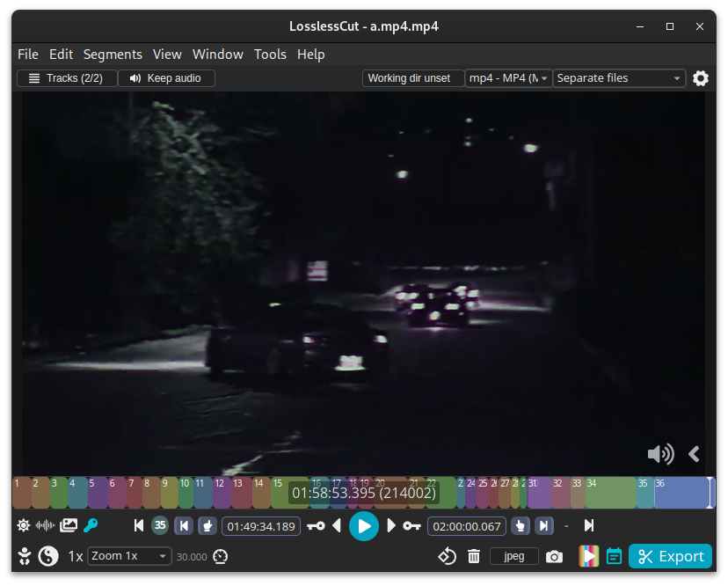Click the Export button
The width and height of the screenshot is (728, 586).
(x=670, y=556)
